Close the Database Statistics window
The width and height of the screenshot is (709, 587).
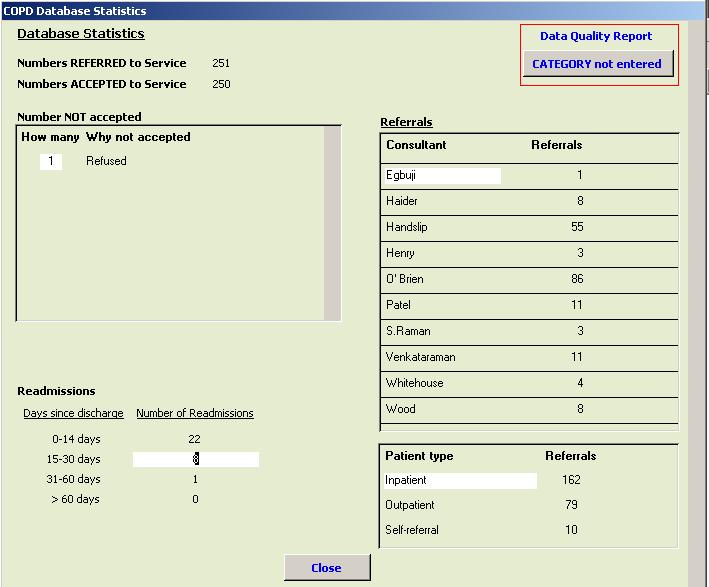[327, 568]
